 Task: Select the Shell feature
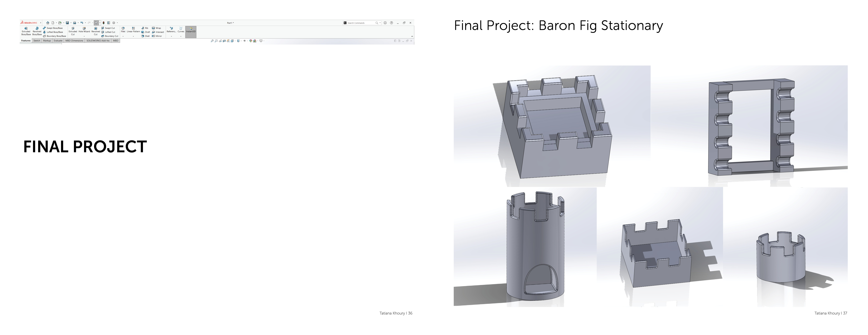coord(146,36)
